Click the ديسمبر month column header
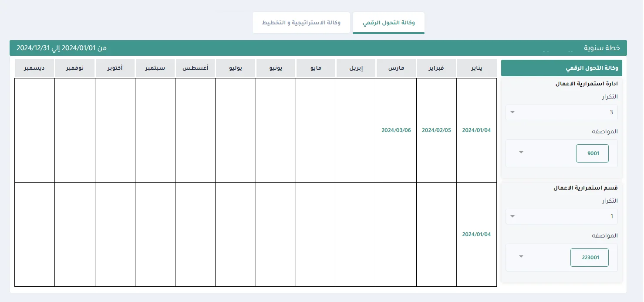The height and width of the screenshot is (302, 644). point(34,68)
